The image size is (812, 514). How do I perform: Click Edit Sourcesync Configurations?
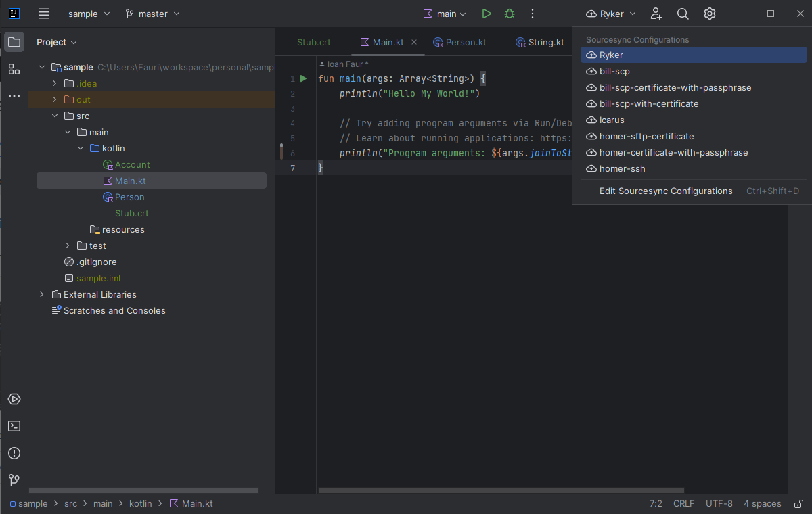coord(665,191)
